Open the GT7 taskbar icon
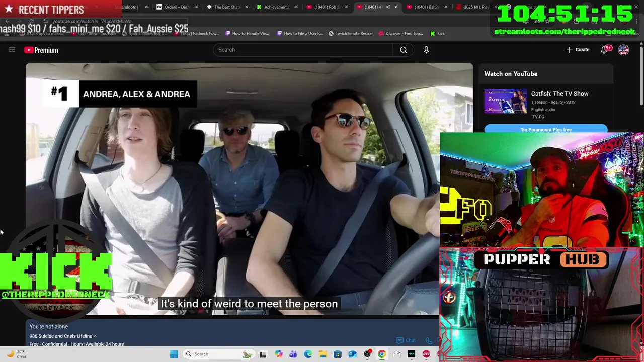 click(x=426, y=354)
